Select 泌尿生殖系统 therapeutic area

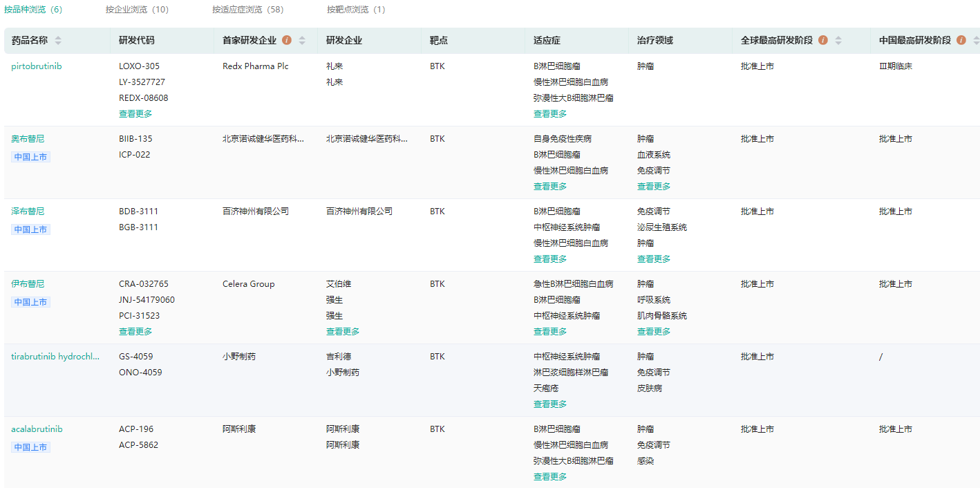click(662, 227)
